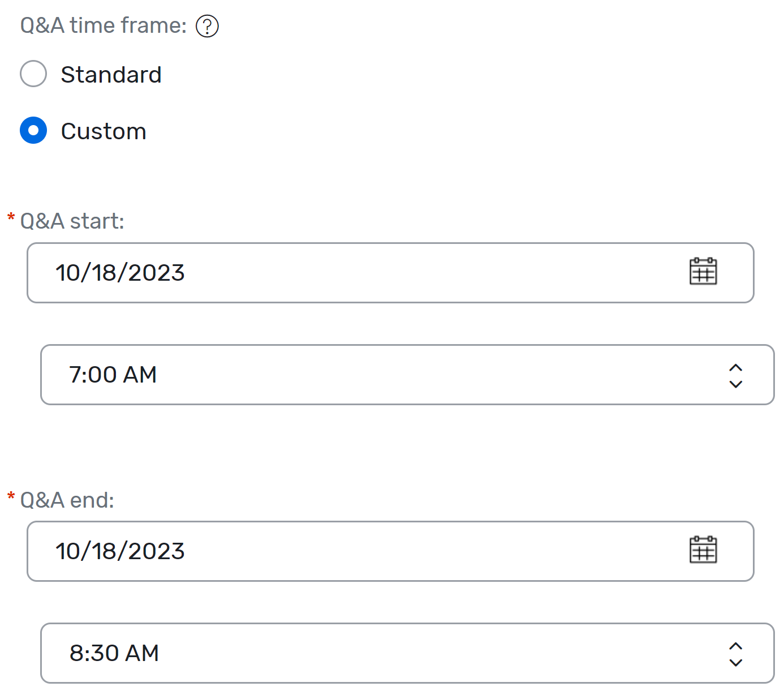Click the red asterisk beside Q&A end

11,497
